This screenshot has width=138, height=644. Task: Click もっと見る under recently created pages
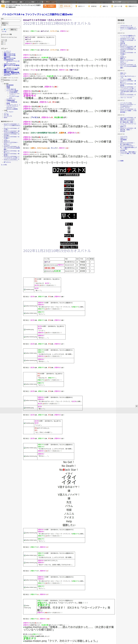coord(4,165)
